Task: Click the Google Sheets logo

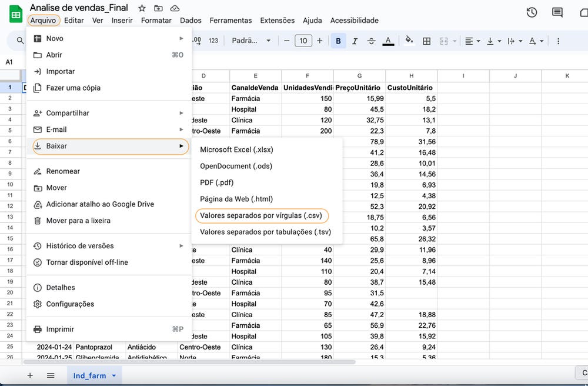Action: tap(15, 13)
